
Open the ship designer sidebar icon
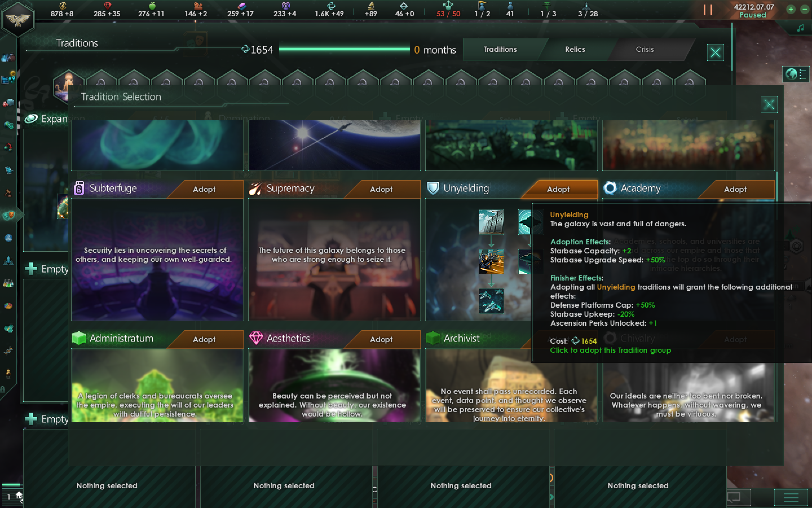(x=8, y=261)
